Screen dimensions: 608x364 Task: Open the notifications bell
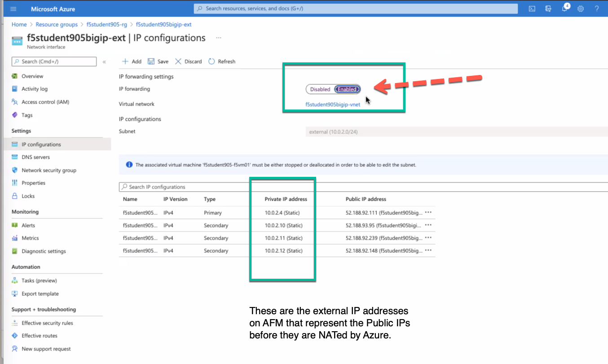tap(565, 9)
